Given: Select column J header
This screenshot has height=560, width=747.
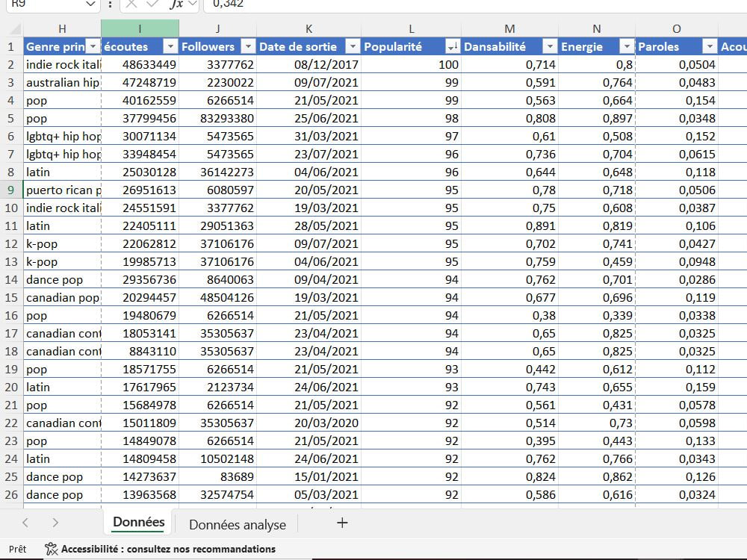Looking at the screenshot, I should point(217,29).
